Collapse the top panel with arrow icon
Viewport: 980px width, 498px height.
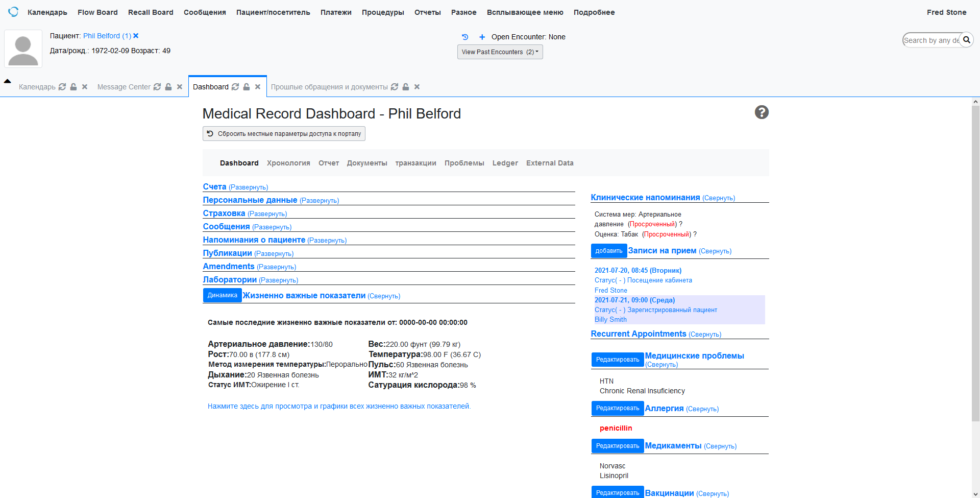point(8,81)
